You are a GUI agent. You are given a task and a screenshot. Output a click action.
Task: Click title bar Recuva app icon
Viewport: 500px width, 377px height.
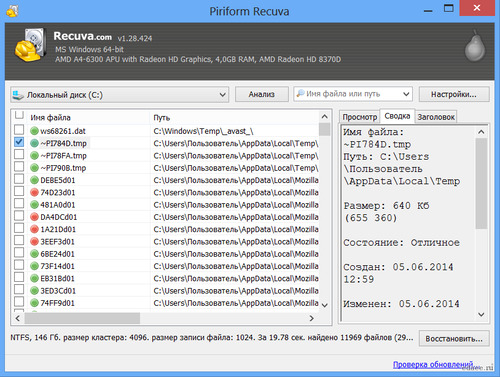[x=12, y=11]
